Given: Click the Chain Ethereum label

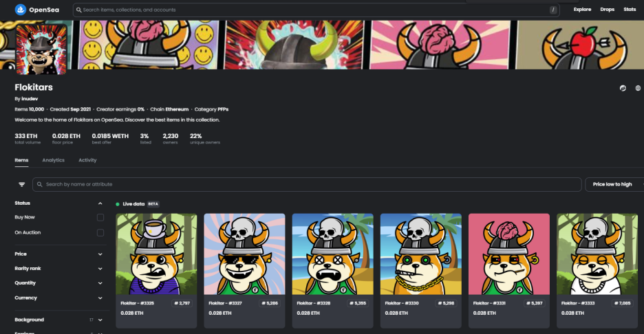Looking at the screenshot, I should click(x=169, y=109).
